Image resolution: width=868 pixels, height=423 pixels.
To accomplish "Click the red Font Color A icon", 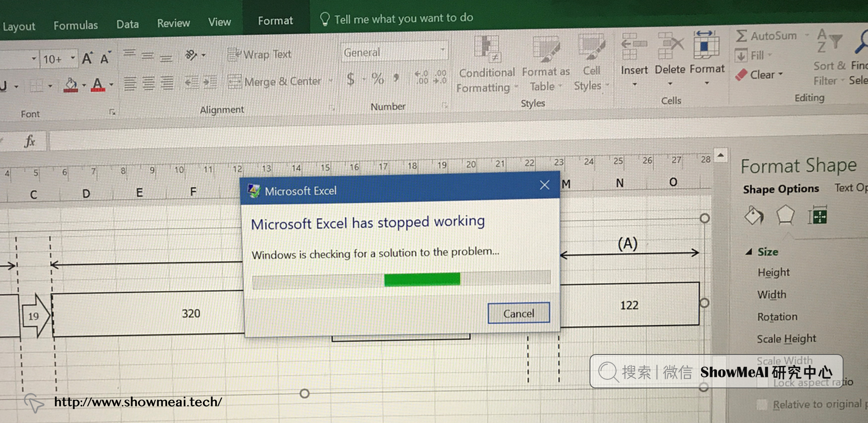I will point(98,84).
